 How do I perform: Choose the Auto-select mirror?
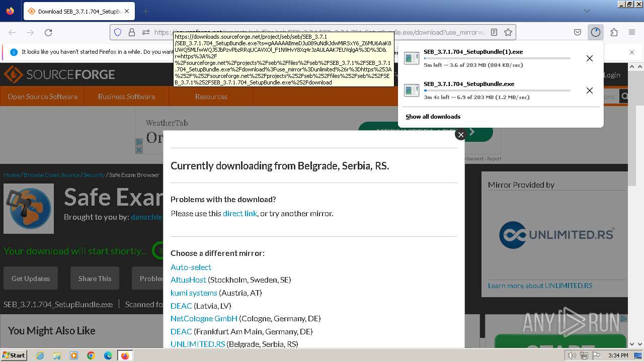pos(191,267)
